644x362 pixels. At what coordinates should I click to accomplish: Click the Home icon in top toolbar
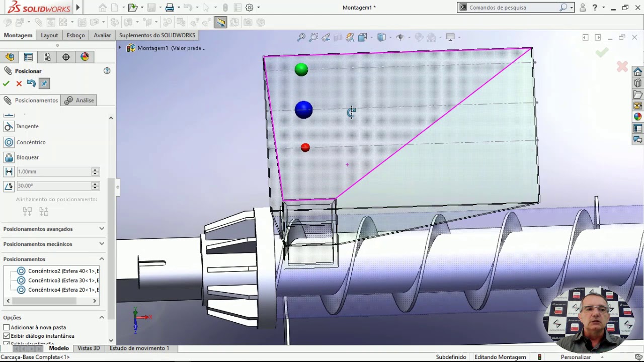(x=103, y=8)
